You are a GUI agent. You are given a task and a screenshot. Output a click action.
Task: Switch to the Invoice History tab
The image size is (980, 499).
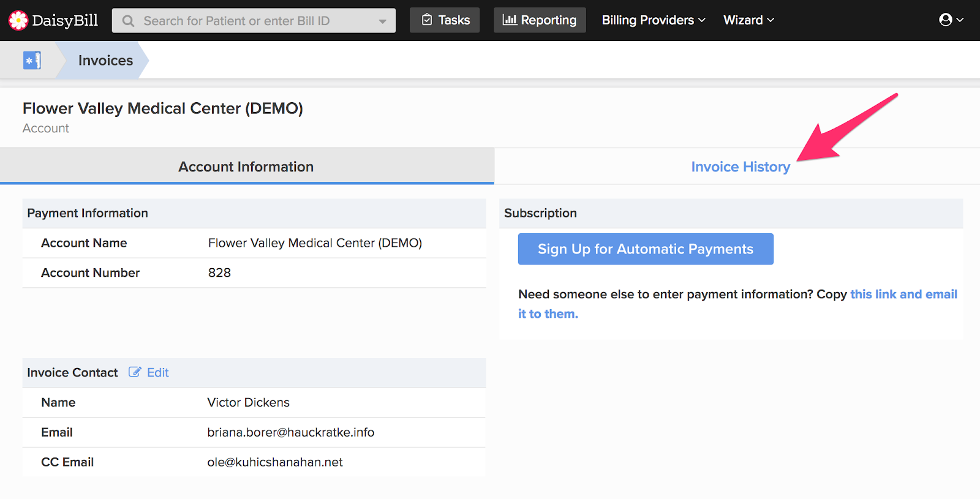pyautogui.click(x=741, y=167)
